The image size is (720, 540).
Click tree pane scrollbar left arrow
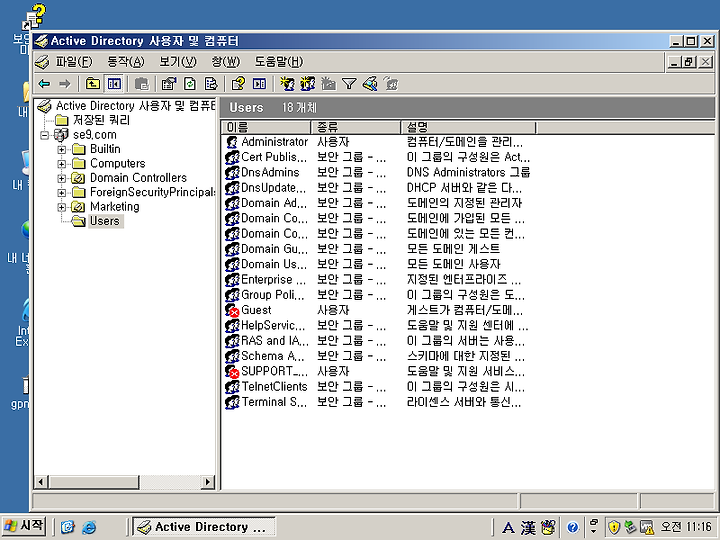point(41,482)
